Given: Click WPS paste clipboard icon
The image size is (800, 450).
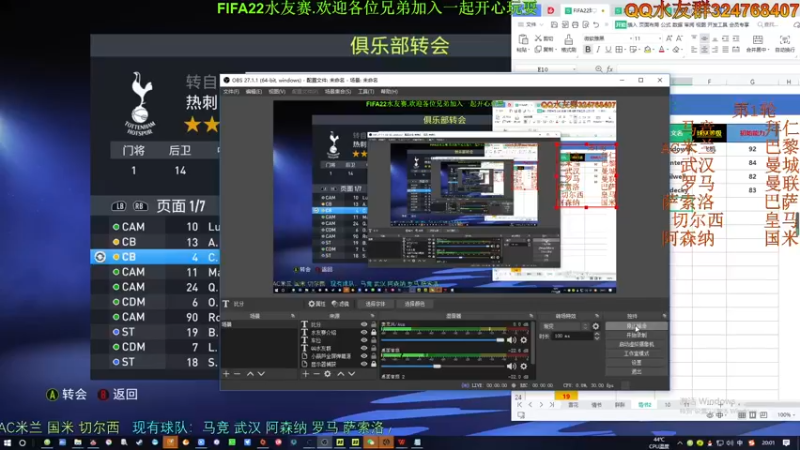Looking at the screenshot, I should click(x=523, y=39).
